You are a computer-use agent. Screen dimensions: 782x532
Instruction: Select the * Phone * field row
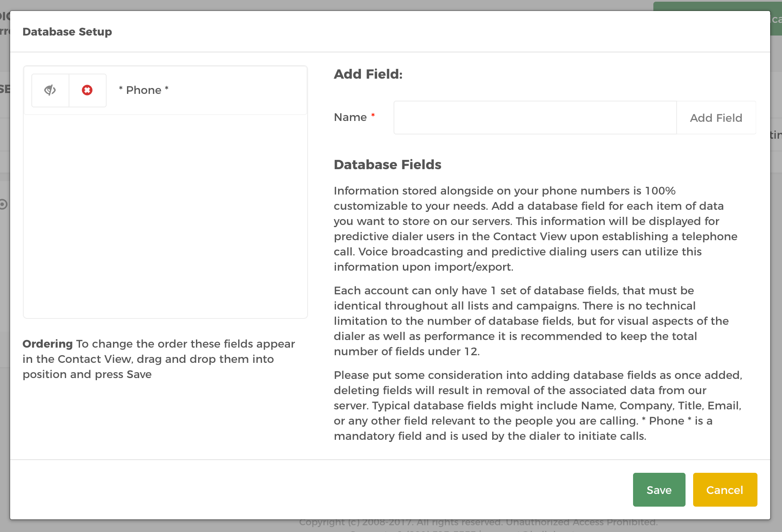(x=165, y=90)
